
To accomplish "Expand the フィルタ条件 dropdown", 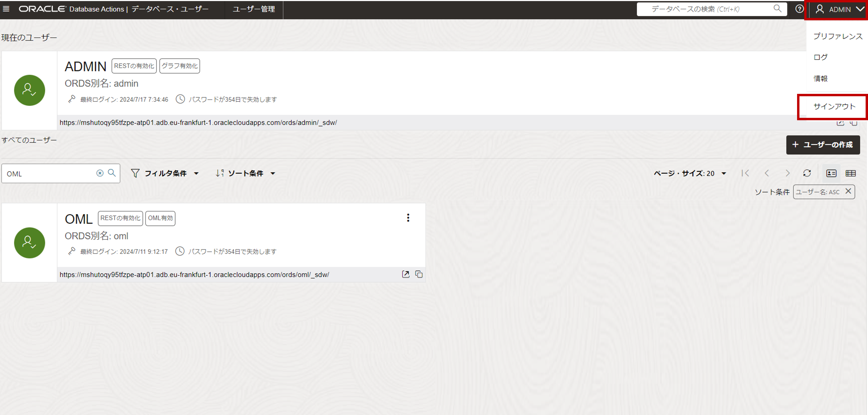I will pyautogui.click(x=165, y=173).
